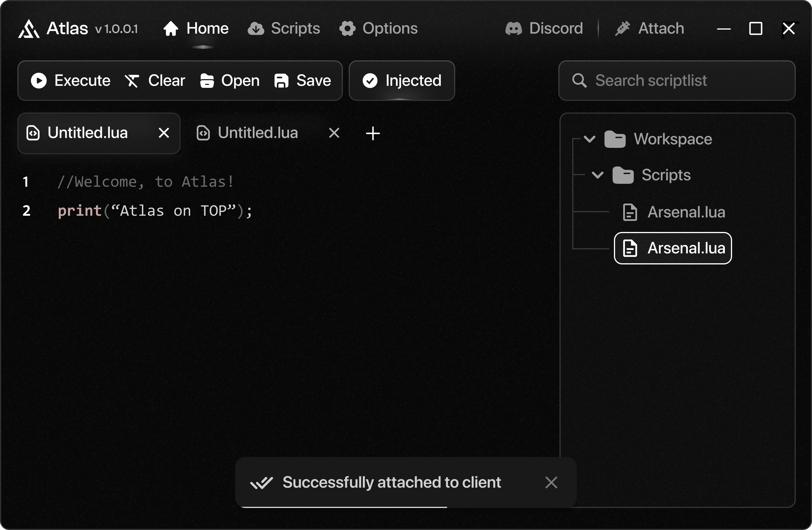Close the first Untitled.lua tab
Image resolution: width=812 pixels, height=530 pixels.
click(x=164, y=133)
